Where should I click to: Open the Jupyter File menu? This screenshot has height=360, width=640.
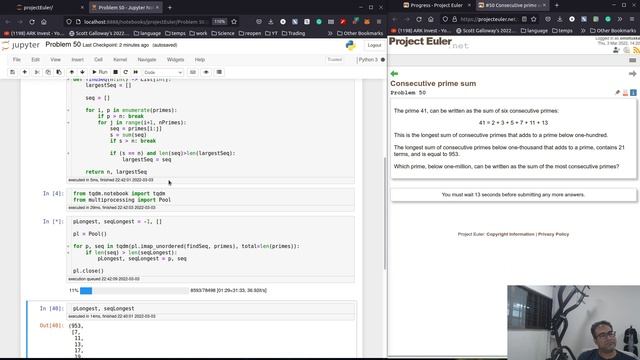point(16,60)
